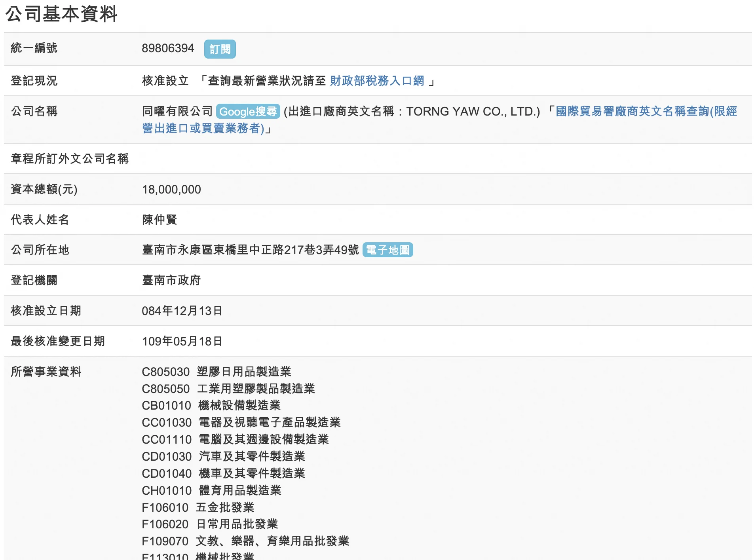The width and height of the screenshot is (754, 560).
Task: Click the representative name 陳仲賢
Action: (x=160, y=220)
